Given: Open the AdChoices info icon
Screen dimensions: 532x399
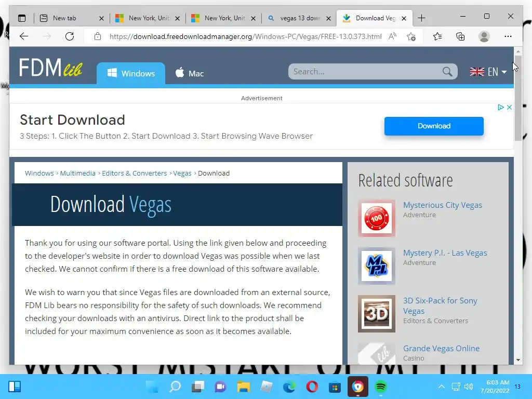Looking at the screenshot, I should click(500, 107).
